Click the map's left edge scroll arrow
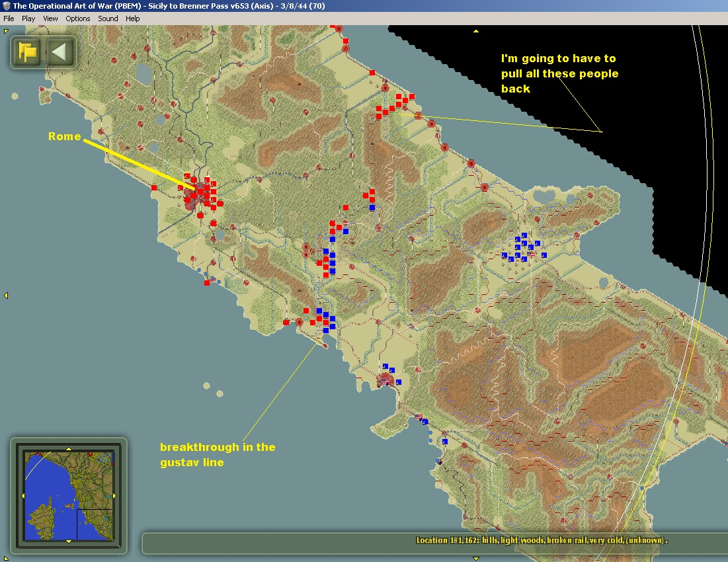 coord(6,296)
